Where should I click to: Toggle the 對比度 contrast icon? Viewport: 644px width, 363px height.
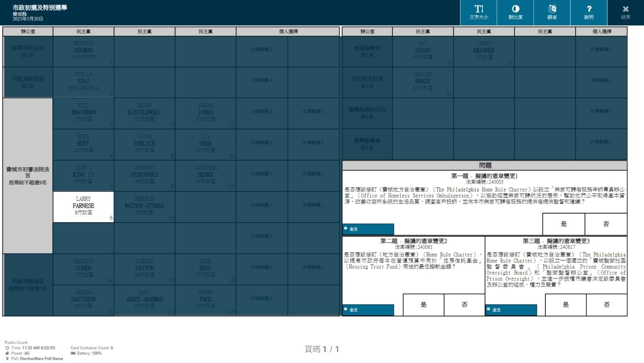click(x=515, y=12)
